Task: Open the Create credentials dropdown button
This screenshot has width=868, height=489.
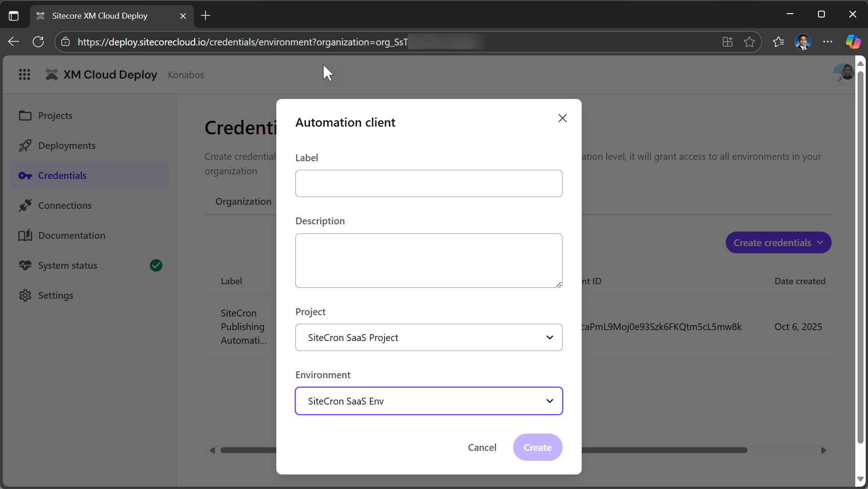Action: [778, 243]
